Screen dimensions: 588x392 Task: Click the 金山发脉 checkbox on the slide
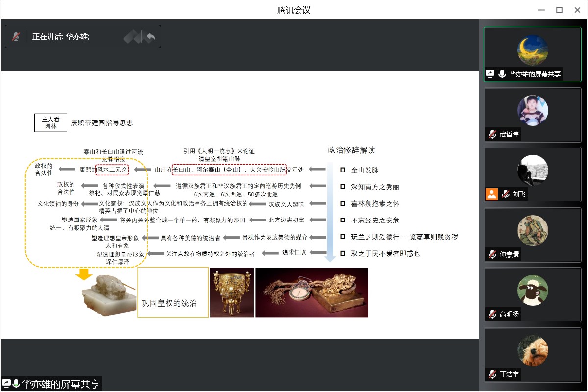pos(343,170)
